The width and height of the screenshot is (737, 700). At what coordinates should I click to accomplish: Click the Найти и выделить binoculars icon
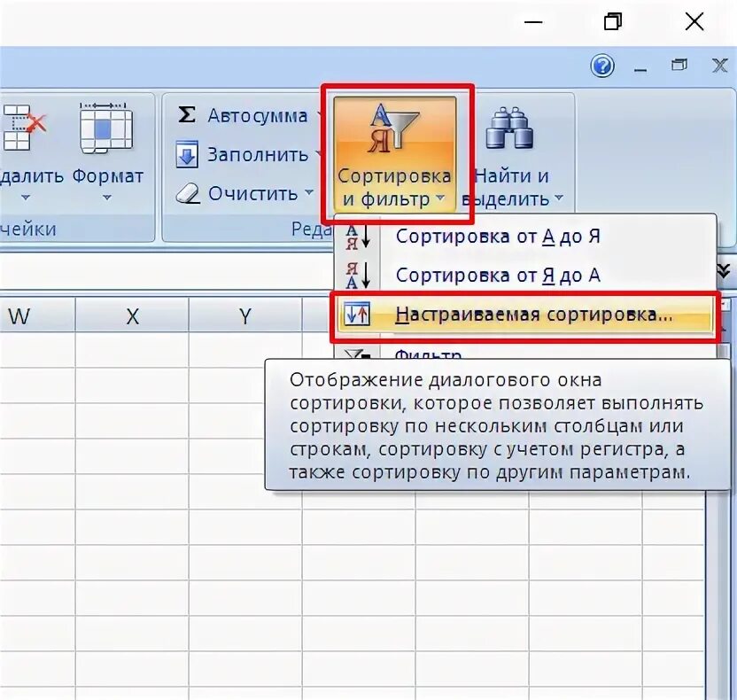pyautogui.click(x=509, y=128)
